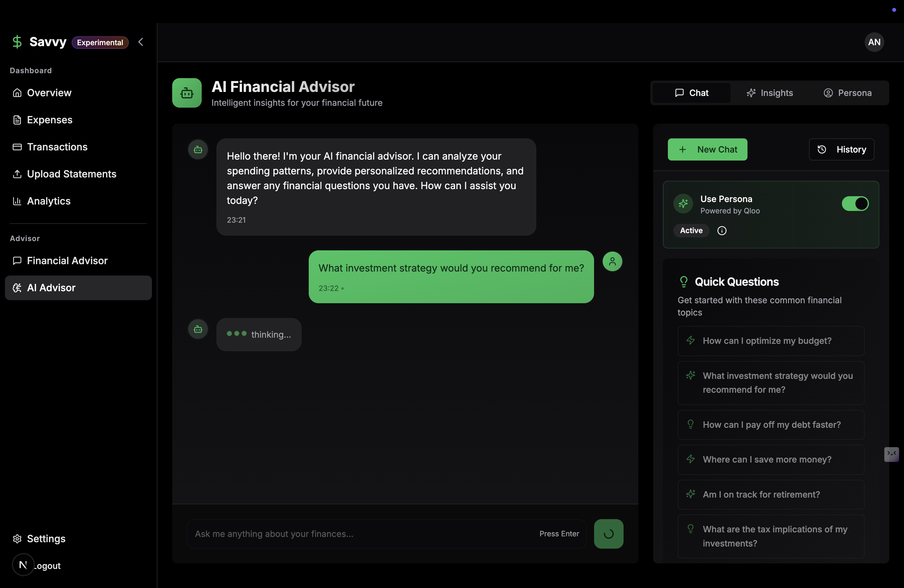Type in the Ask me anything field

(x=361, y=534)
